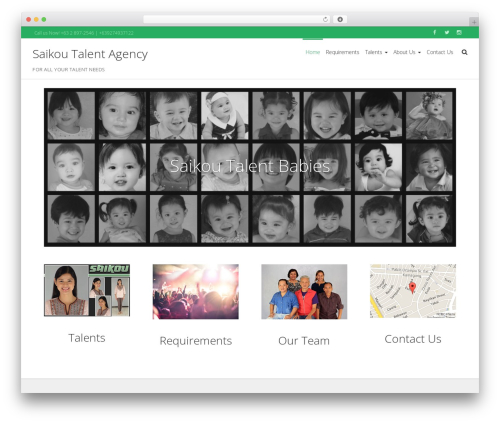This screenshot has height=423, width=500.
Task: Click the Requirements heading link
Action: tap(196, 341)
